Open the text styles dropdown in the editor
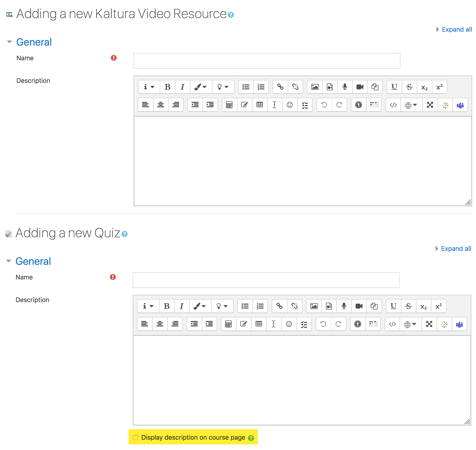 (149, 87)
